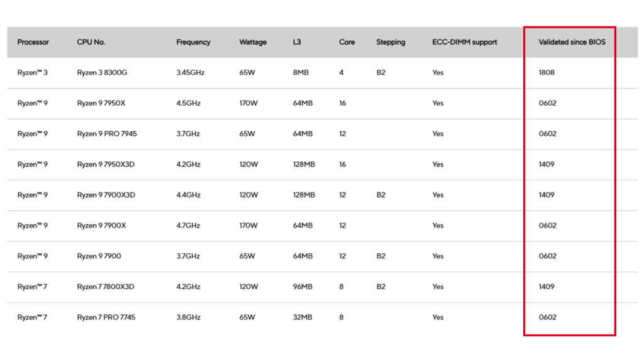Click the CPU No. column header
644x362 pixels.
pyautogui.click(x=91, y=42)
